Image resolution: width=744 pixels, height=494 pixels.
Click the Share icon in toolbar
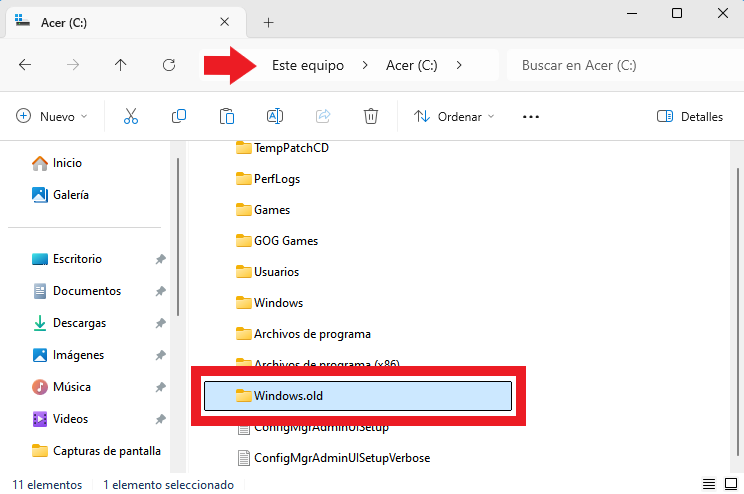pyautogui.click(x=323, y=116)
